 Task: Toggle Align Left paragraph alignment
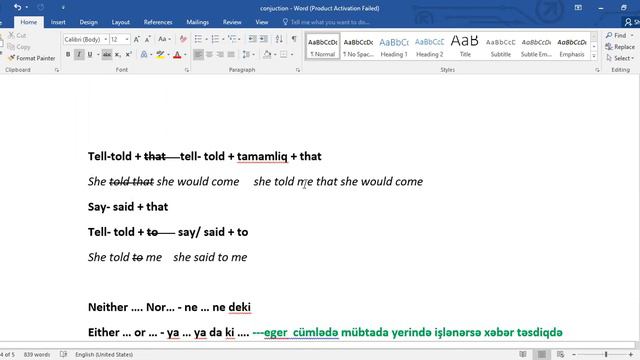point(198,54)
